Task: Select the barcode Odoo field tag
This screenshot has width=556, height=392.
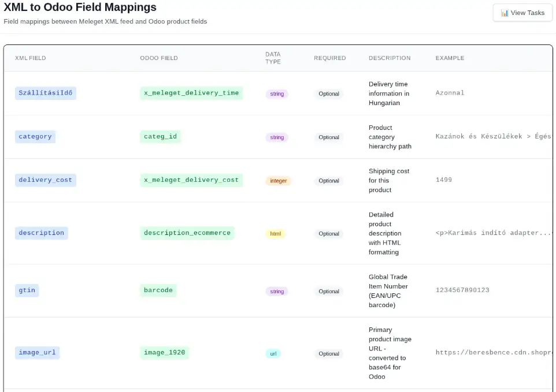Action: [158, 290]
